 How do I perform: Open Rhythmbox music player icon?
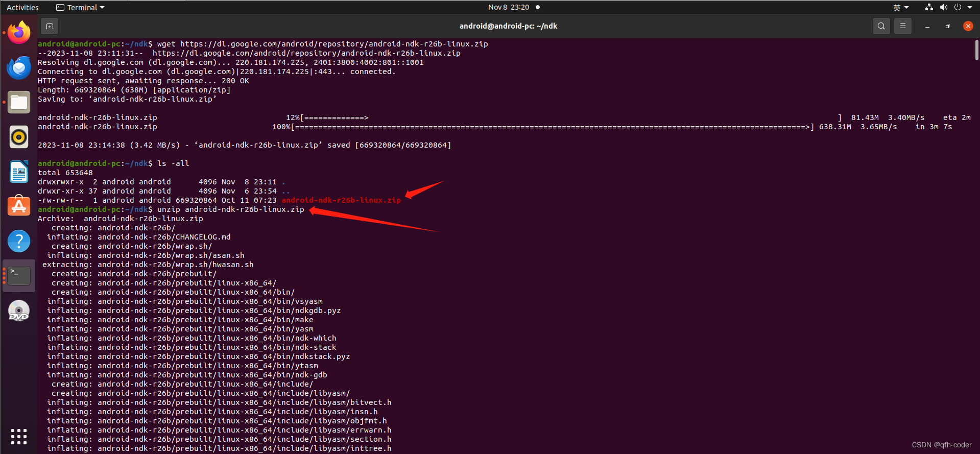pyautogui.click(x=19, y=137)
